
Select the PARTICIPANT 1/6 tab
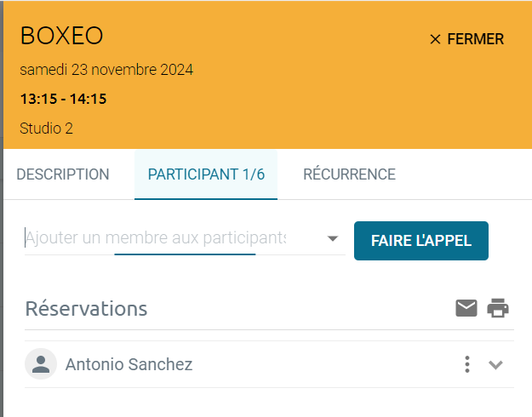pos(206,174)
